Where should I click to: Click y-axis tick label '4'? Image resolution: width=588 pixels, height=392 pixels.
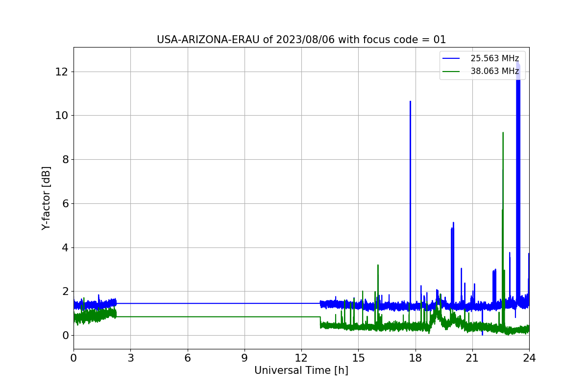tap(65, 247)
